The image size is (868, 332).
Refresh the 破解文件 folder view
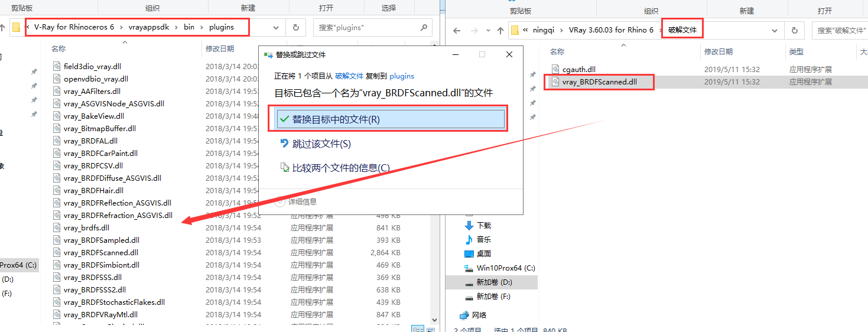pos(795,30)
